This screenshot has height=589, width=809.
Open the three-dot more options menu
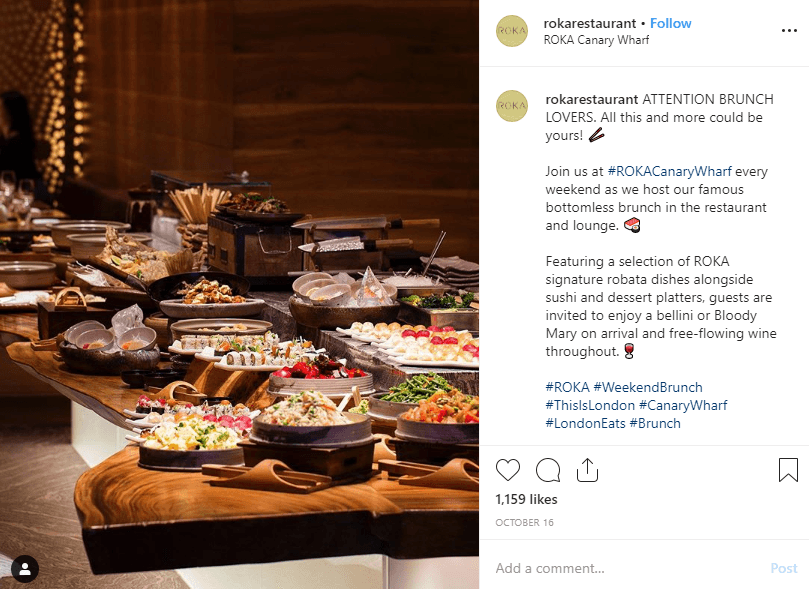pos(789,31)
